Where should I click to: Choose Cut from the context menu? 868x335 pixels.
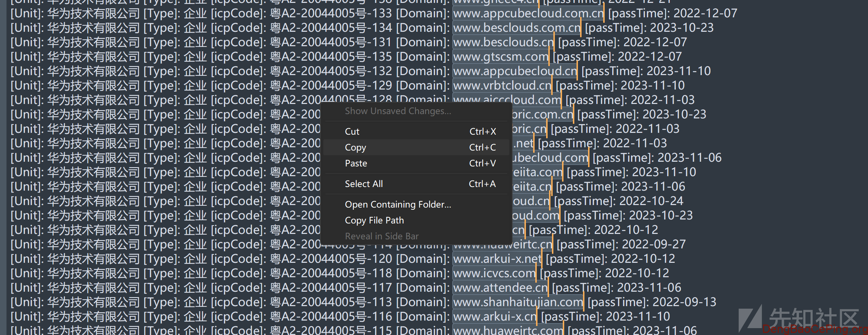[352, 131]
